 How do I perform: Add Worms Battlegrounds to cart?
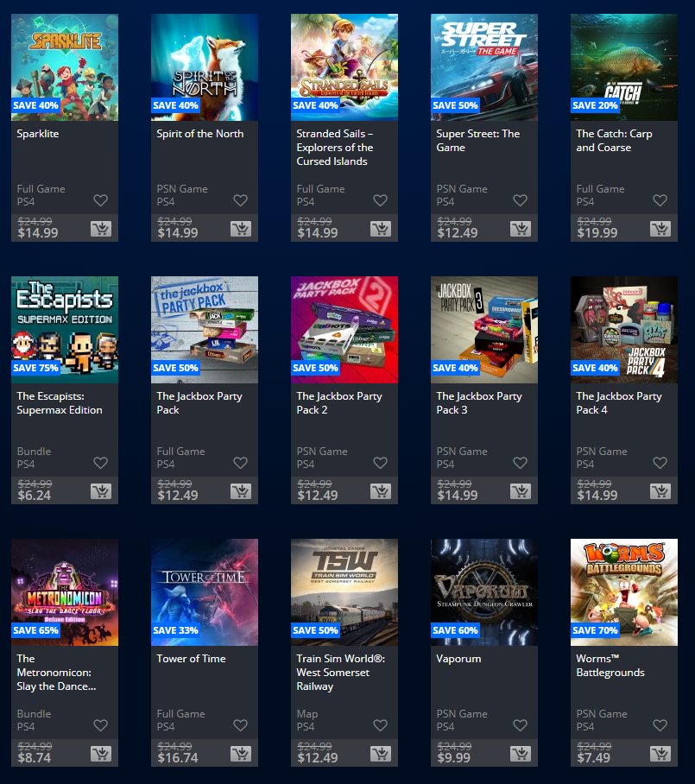(x=660, y=754)
